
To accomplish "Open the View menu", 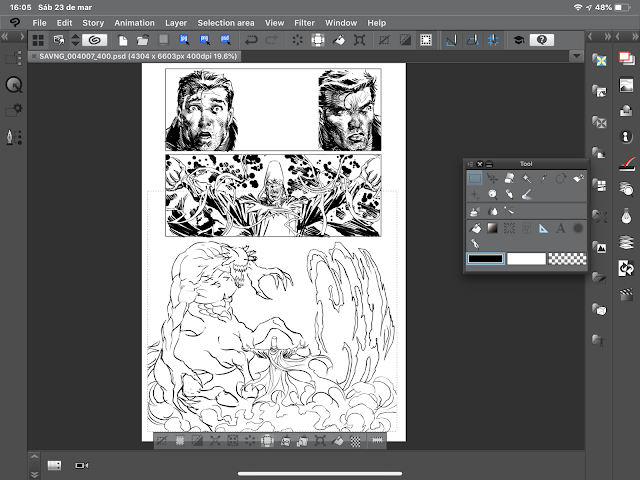I will (x=274, y=23).
